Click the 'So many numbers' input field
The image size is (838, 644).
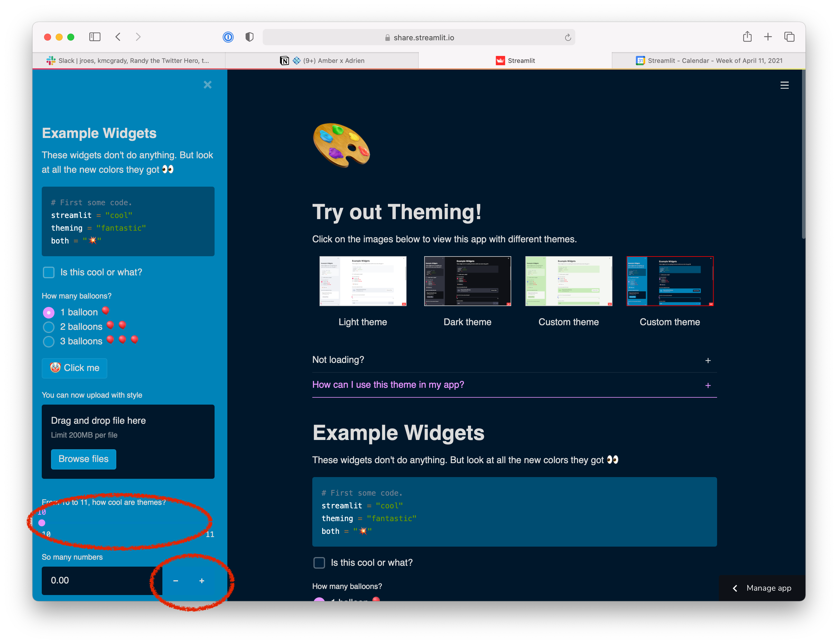102,581
